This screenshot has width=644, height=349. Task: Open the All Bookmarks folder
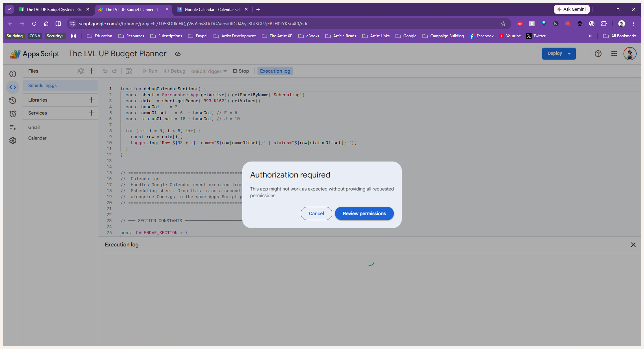[x=620, y=36]
